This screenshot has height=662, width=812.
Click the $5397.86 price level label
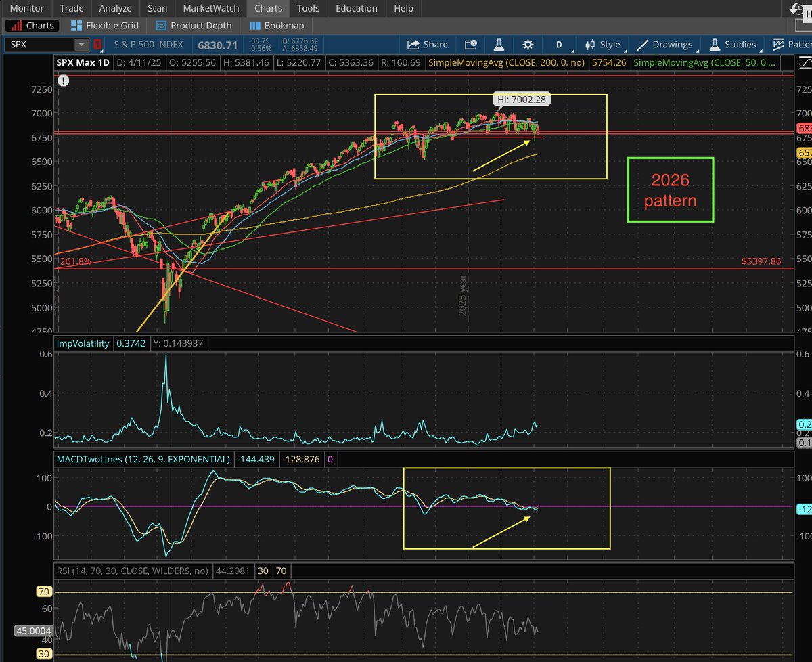(x=761, y=261)
